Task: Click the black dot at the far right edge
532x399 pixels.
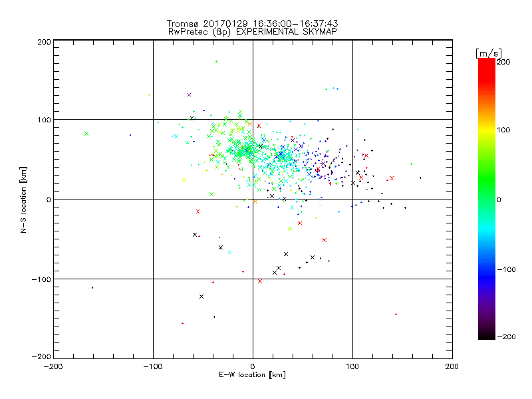Action: [x=420, y=178]
